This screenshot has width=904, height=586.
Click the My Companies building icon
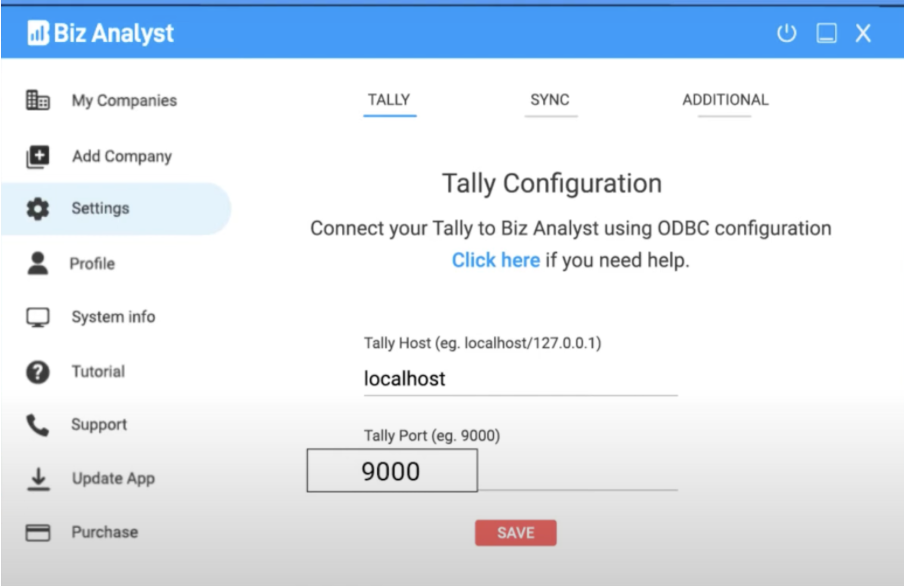point(37,100)
